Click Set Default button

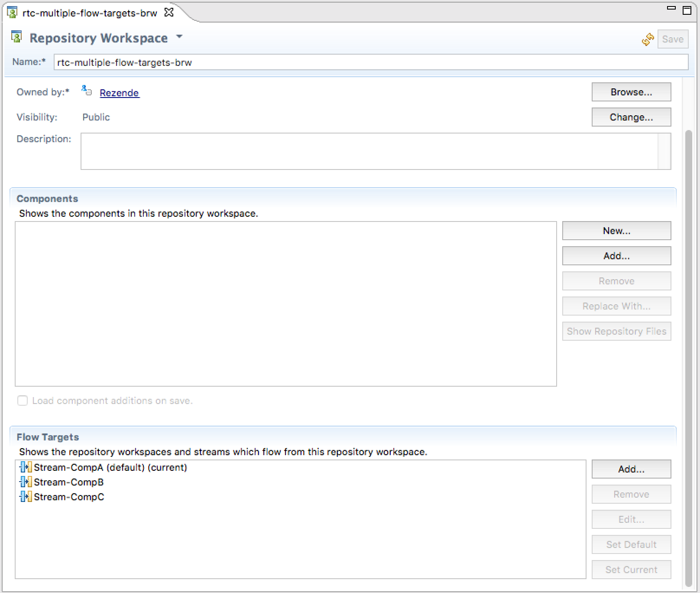631,544
